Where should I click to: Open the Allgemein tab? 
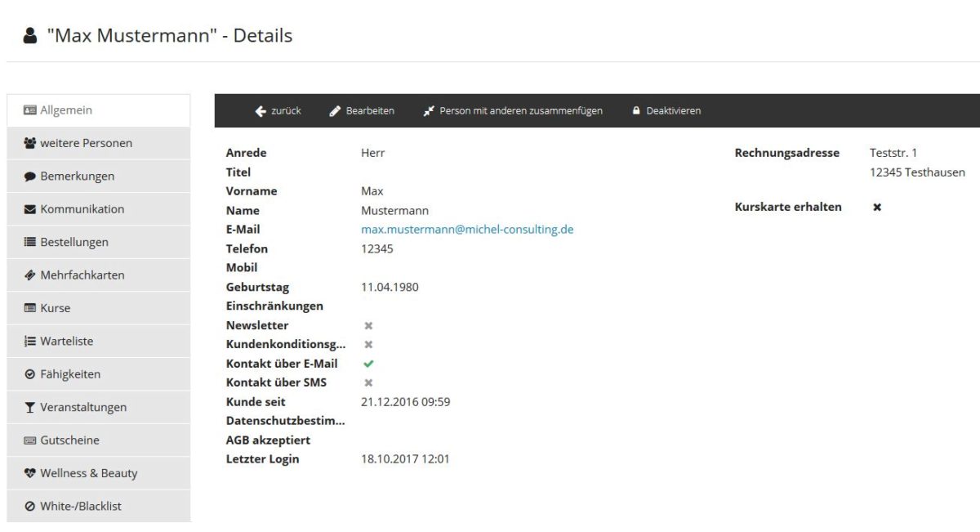pyautogui.click(x=99, y=110)
